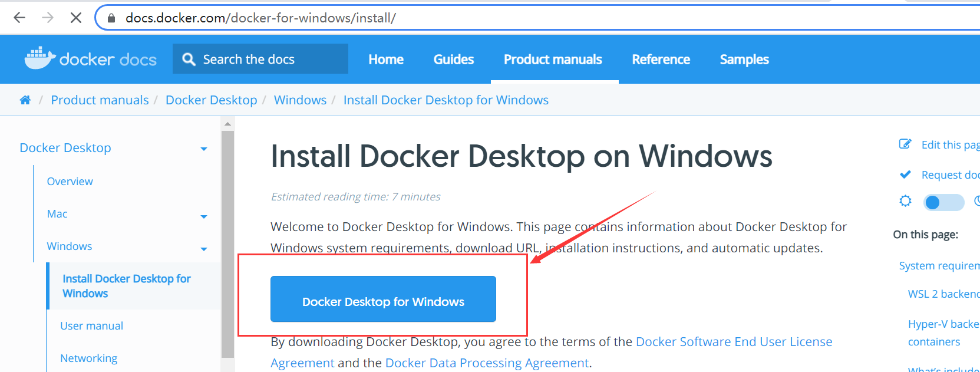The height and width of the screenshot is (372, 980).
Task: Select Windows in the sidebar
Action: point(69,246)
